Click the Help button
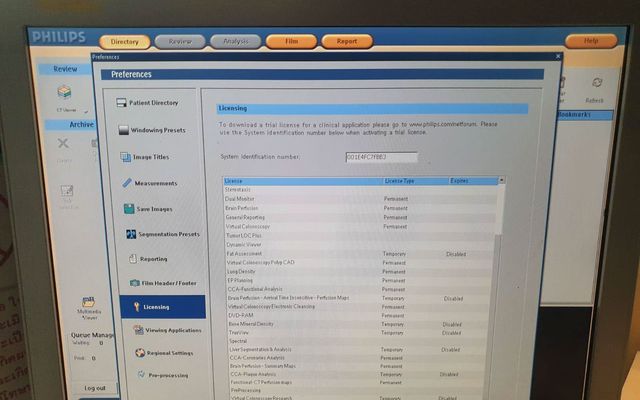The width and height of the screenshot is (640, 400). (x=591, y=41)
